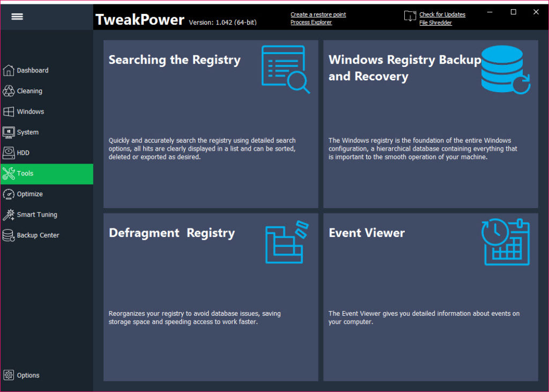Image resolution: width=549 pixels, height=392 pixels.
Task: Open the Defragment Registry tile heading
Action: coord(172,233)
